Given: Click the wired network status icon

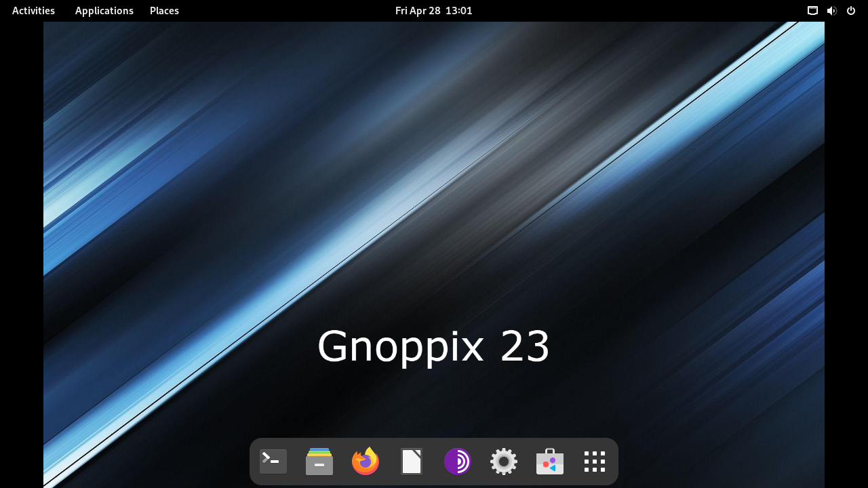Looking at the screenshot, I should pos(812,11).
